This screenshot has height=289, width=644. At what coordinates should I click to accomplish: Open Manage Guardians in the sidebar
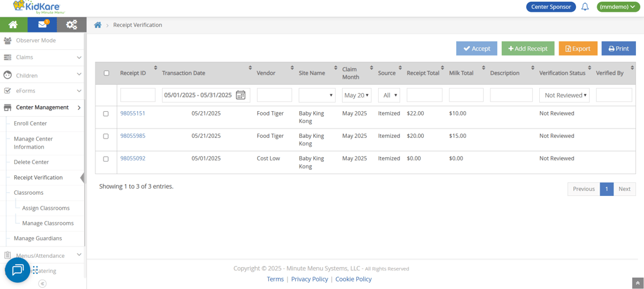37,238
